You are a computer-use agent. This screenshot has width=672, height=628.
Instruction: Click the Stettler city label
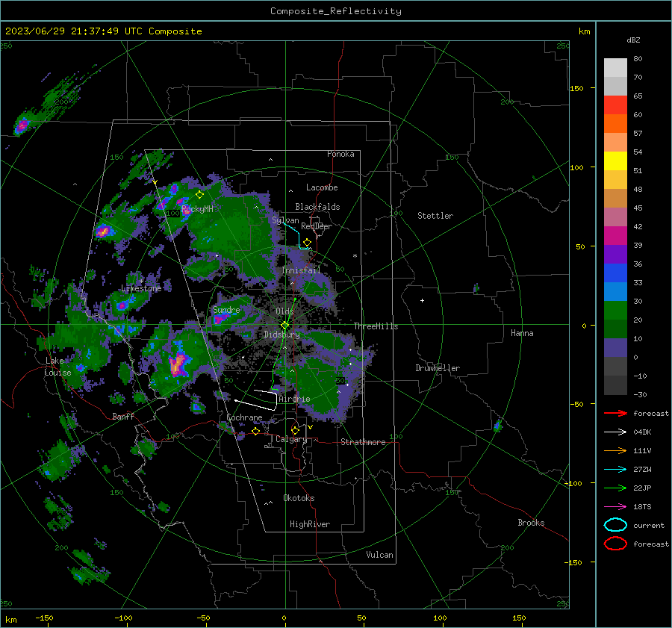(x=435, y=216)
